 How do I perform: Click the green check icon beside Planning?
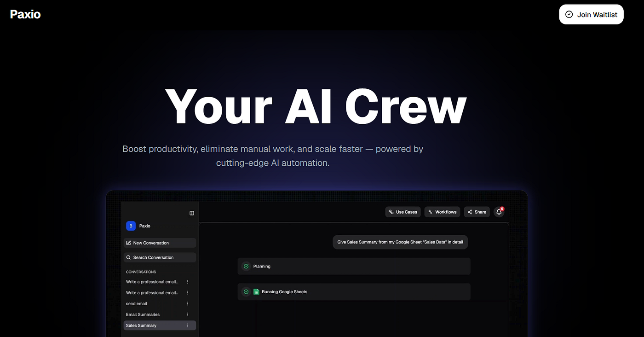pos(246,266)
